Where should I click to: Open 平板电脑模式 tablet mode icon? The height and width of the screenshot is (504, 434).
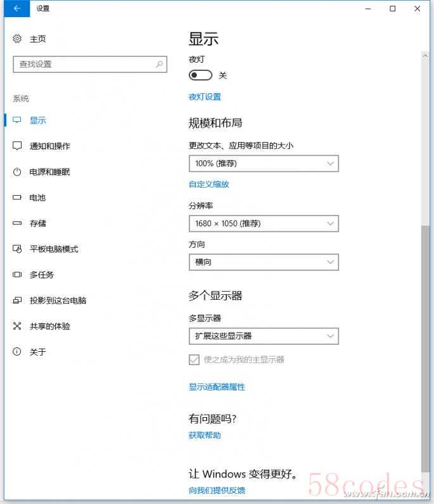tap(17, 249)
